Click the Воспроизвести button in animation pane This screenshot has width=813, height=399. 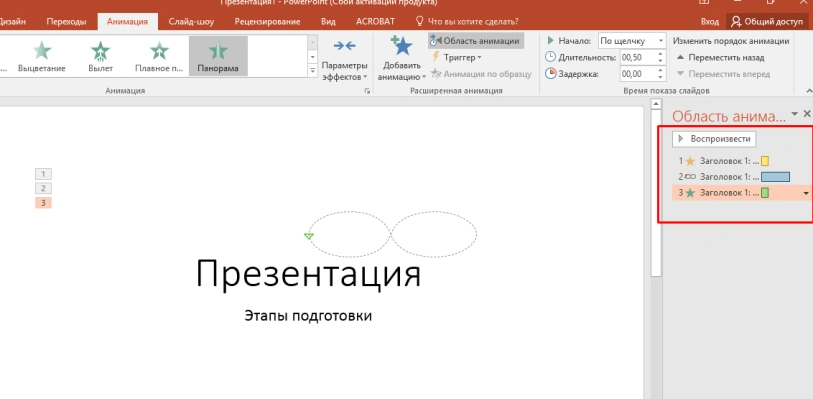point(714,139)
